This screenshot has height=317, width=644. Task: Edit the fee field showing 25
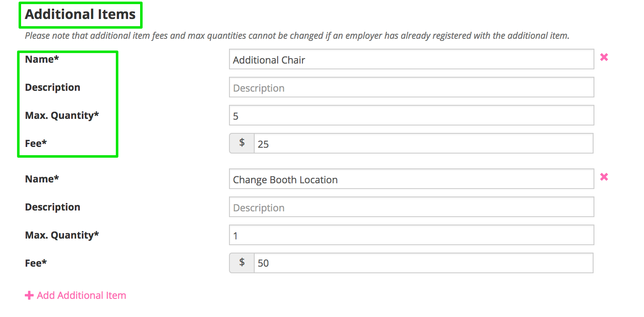(x=423, y=144)
